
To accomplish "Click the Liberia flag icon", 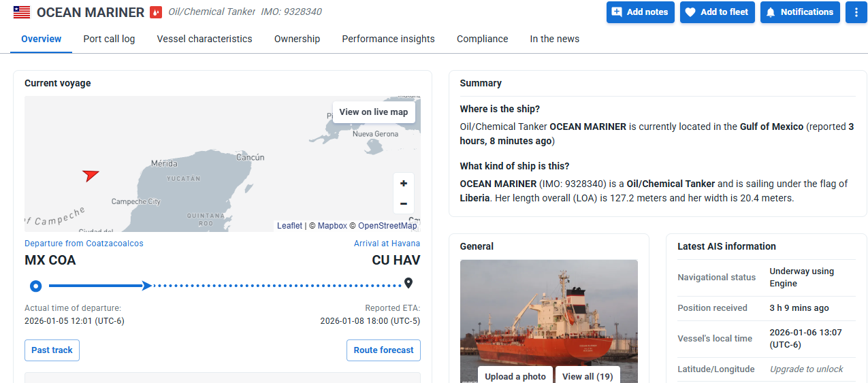I will [22, 12].
